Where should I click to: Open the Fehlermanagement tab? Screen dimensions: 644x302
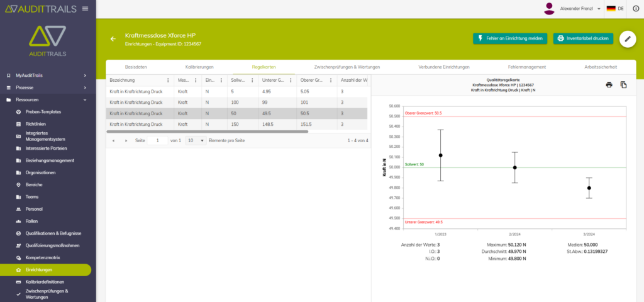[526, 67]
